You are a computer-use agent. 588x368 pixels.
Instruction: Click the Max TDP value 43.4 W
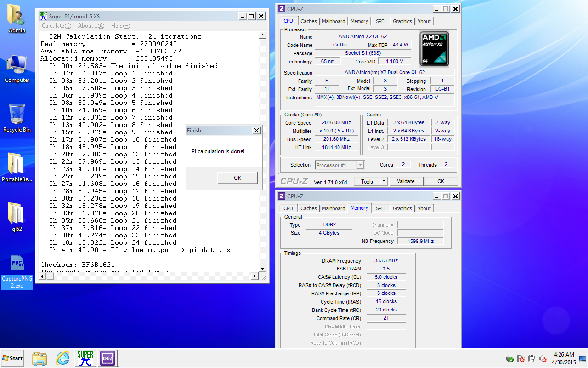(x=400, y=45)
